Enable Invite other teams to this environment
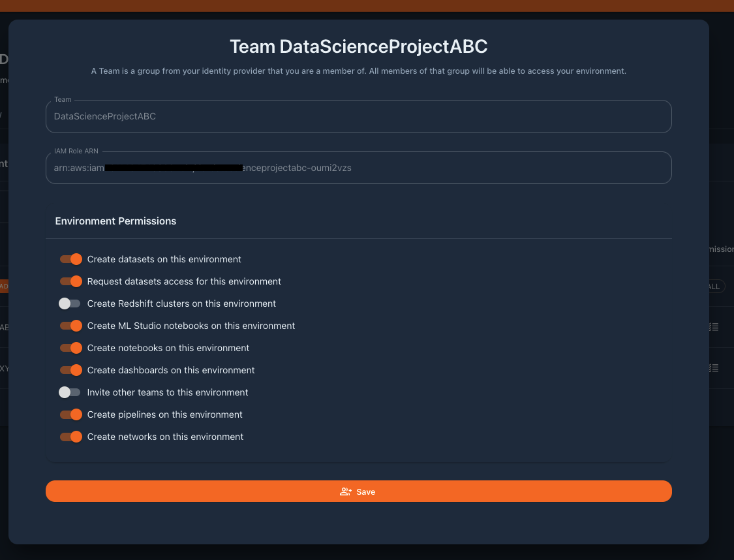The image size is (734, 560). pos(70,392)
